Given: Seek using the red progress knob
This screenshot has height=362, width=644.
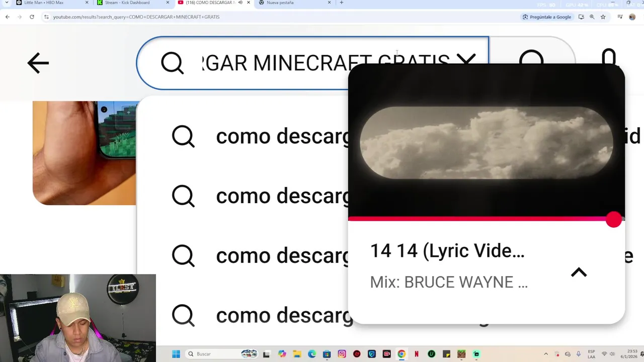Looking at the screenshot, I should (x=613, y=219).
